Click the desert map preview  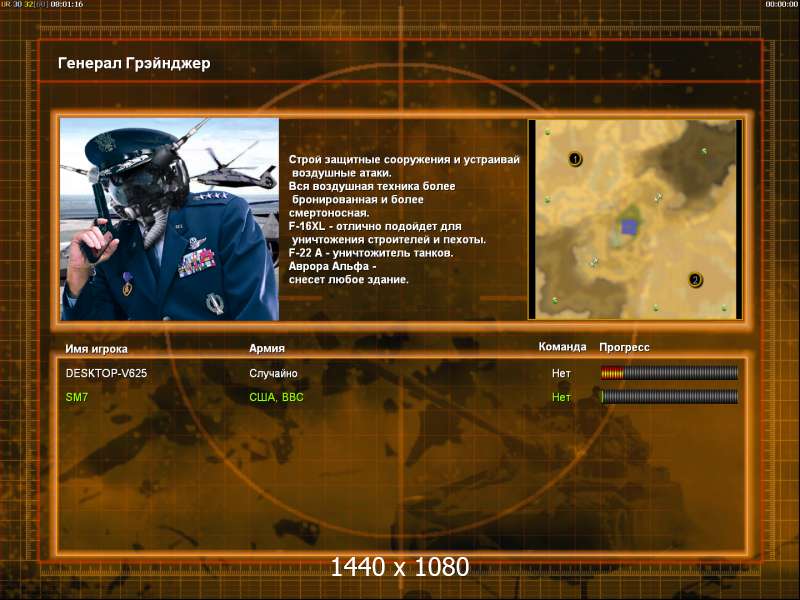click(635, 219)
